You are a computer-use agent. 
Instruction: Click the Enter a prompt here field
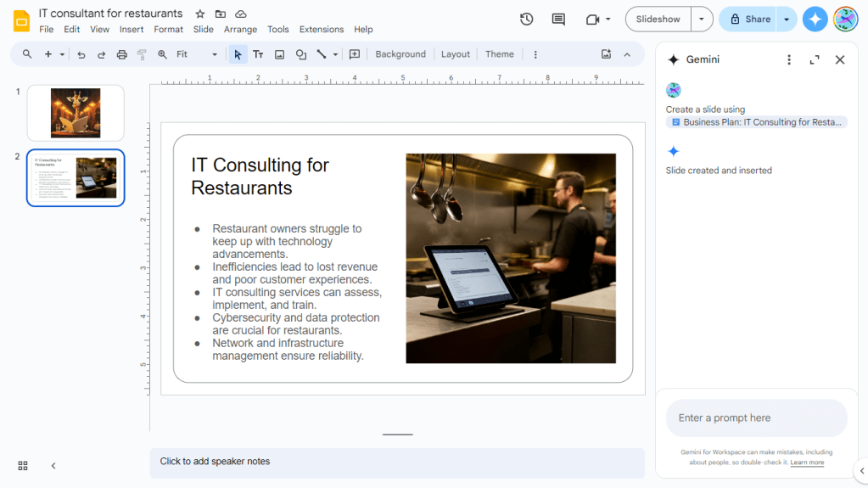[x=755, y=418]
